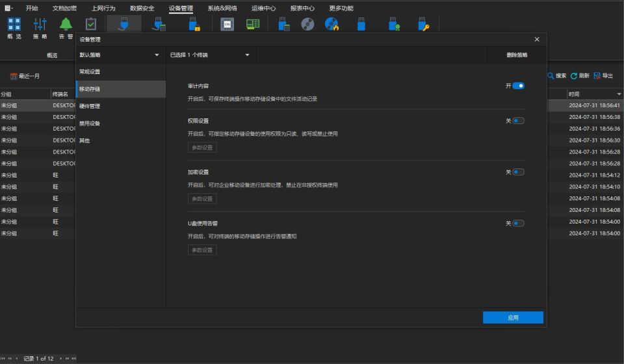Image resolution: width=624 pixels, height=364 pixels.
Task: Click 参数设置 under 权限设置
Action: 202,148
